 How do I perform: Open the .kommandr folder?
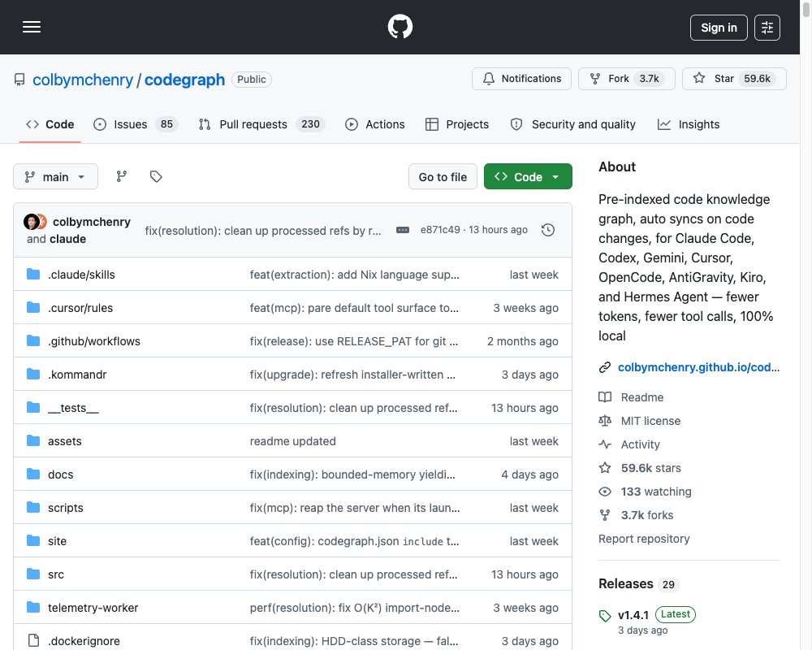click(77, 375)
